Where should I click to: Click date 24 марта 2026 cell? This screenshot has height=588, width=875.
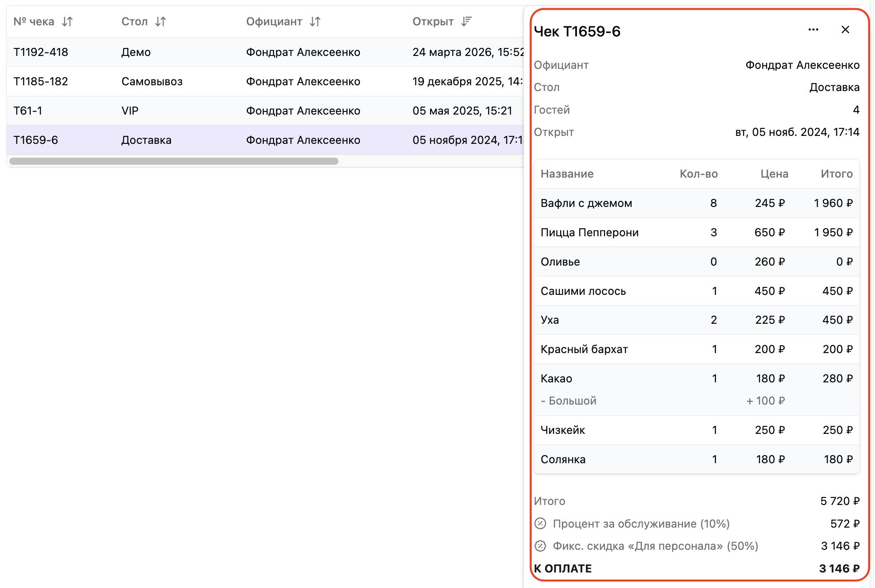click(x=468, y=52)
